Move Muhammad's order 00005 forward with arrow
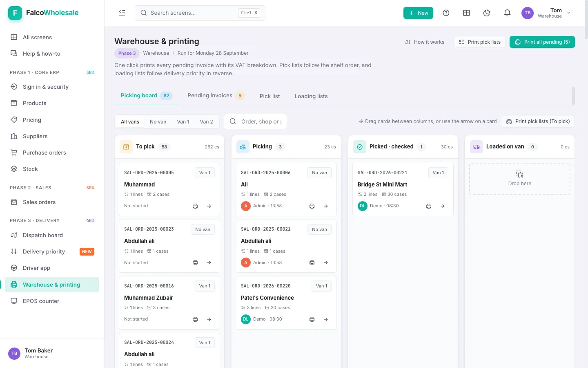Image resolution: width=588 pixels, height=368 pixels. pos(209,206)
